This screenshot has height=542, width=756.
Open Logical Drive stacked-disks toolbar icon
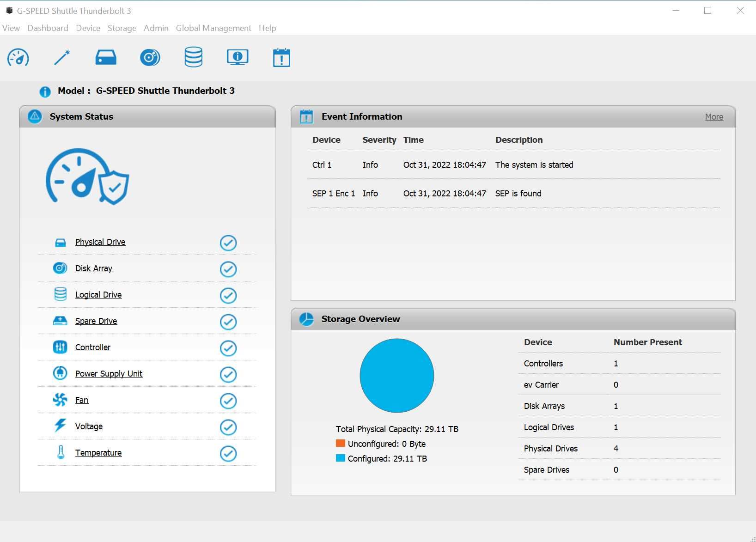pyautogui.click(x=193, y=57)
